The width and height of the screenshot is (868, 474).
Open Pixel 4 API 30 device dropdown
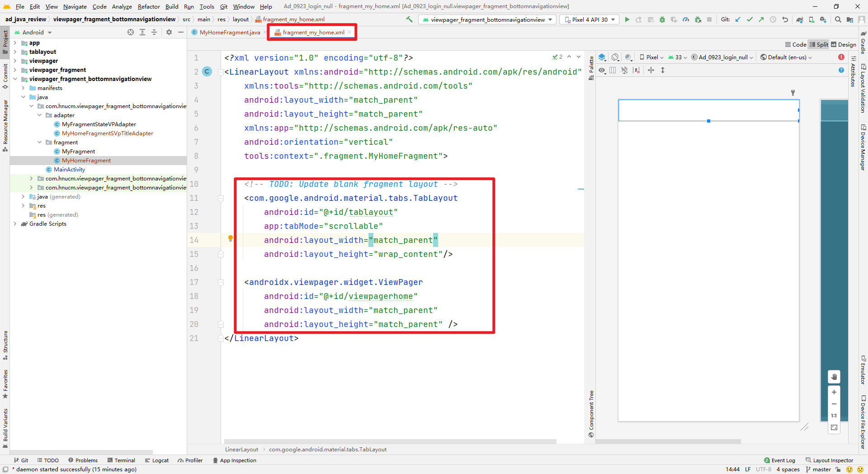click(x=590, y=19)
